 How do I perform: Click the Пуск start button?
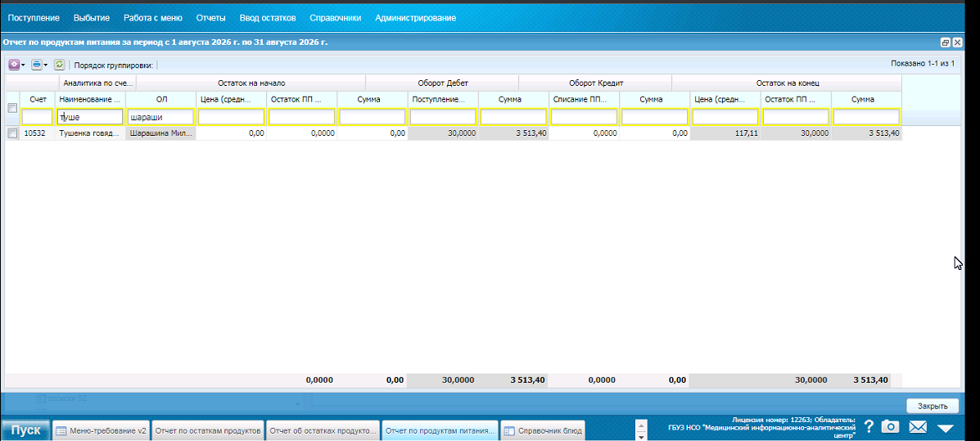25,430
